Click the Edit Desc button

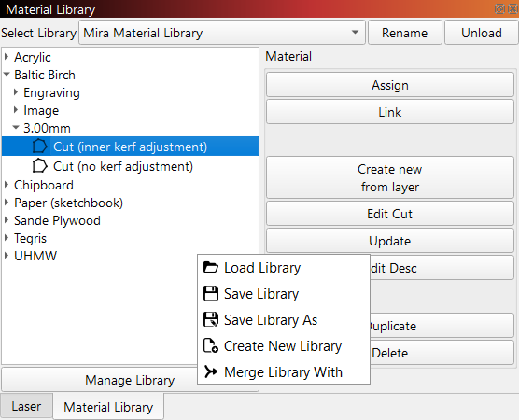pyautogui.click(x=442, y=268)
